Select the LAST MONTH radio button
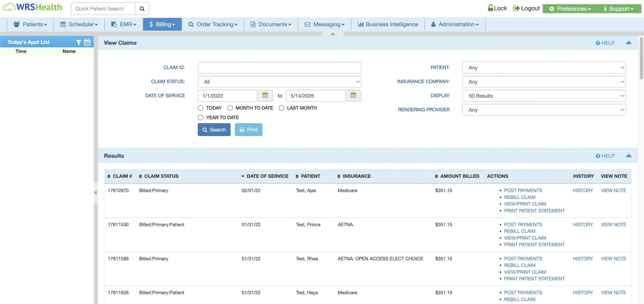The width and height of the screenshot is (644, 304). tap(281, 108)
